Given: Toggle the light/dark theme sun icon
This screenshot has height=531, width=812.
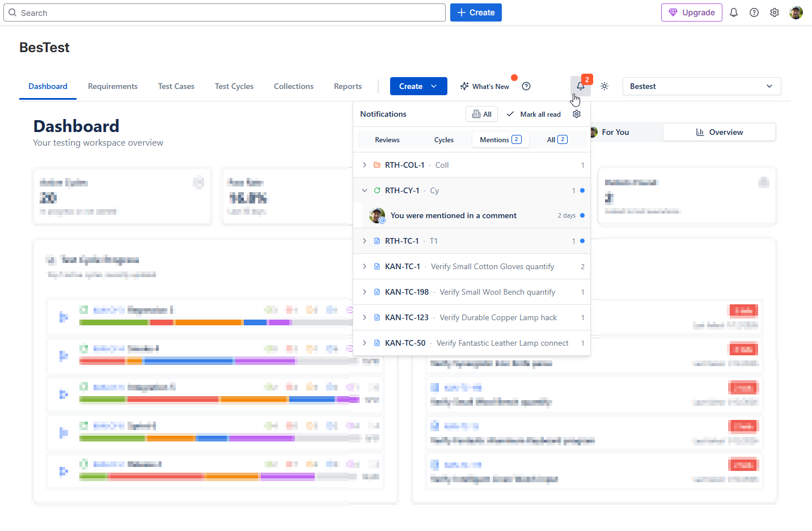Looking at the screenshot, I should point(604,86).
